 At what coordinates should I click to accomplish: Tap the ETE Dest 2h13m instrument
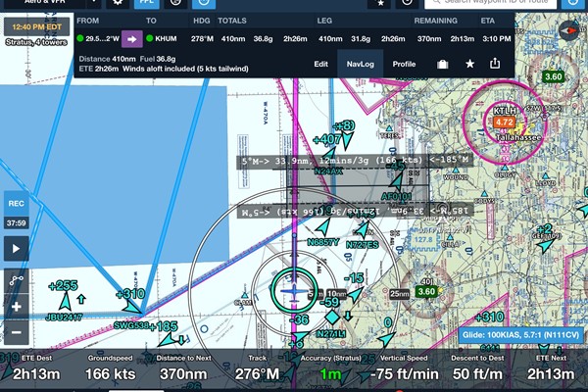click(x=36, y=367)
